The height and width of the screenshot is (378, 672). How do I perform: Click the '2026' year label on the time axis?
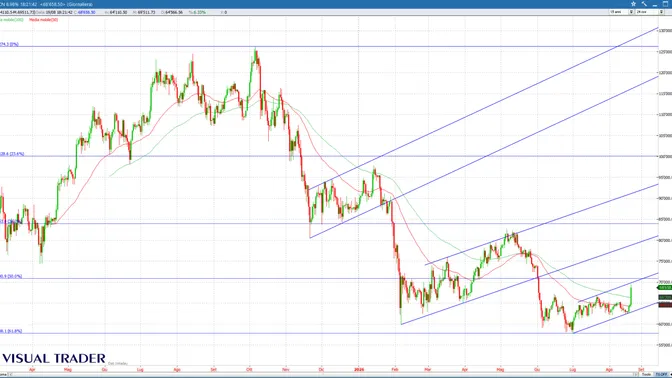(x=359, y=369)
